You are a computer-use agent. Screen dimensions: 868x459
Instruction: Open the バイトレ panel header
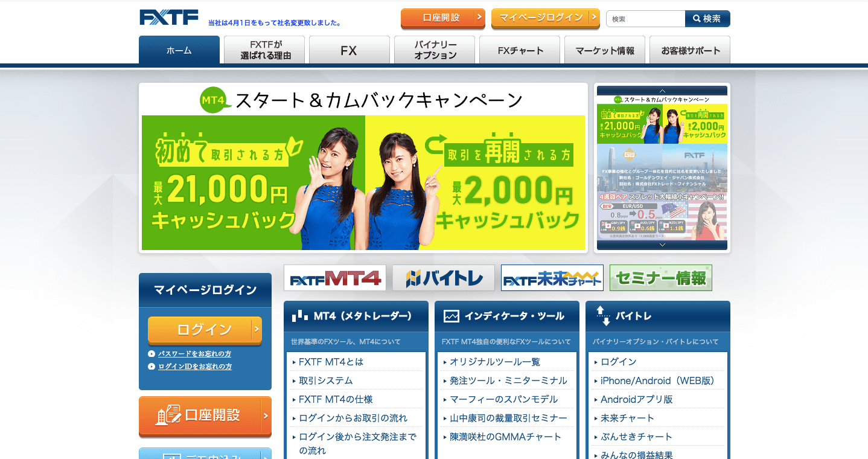[x=658, y=316]
